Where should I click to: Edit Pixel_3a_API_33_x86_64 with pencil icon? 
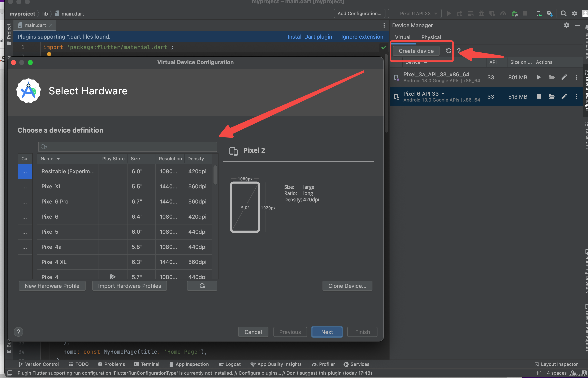[564, 77]
